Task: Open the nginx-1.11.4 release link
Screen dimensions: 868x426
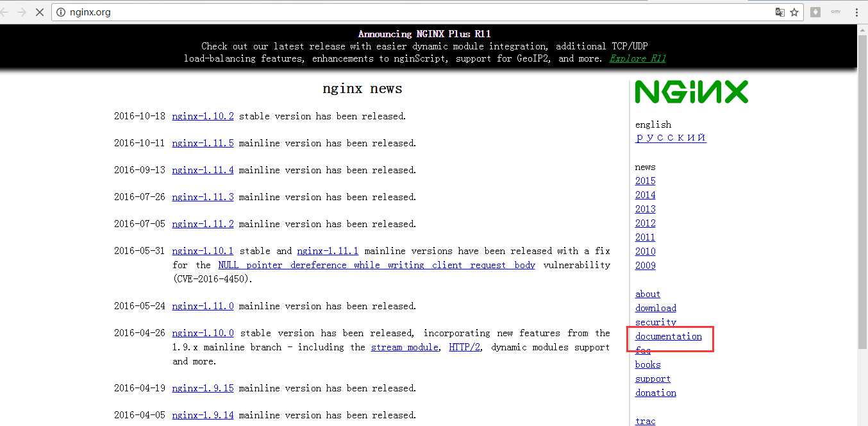Action: click(203, 171)
